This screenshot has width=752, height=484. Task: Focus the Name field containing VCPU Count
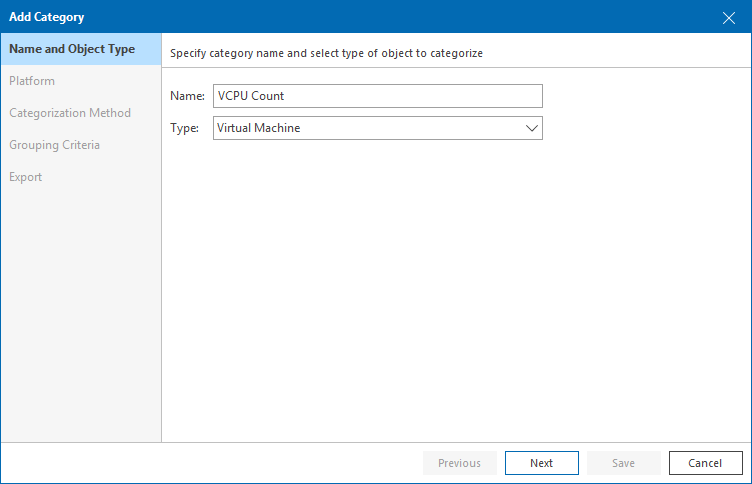(377, 96)
